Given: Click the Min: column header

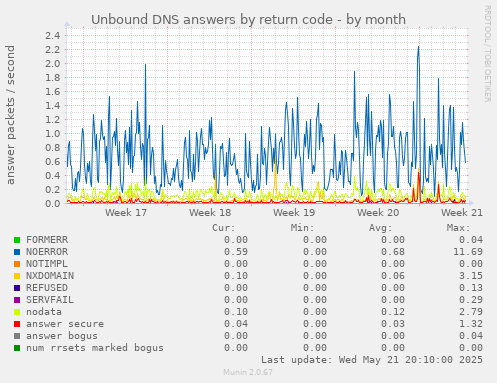Looking at the screenshot, I should [x=302, y=228].
